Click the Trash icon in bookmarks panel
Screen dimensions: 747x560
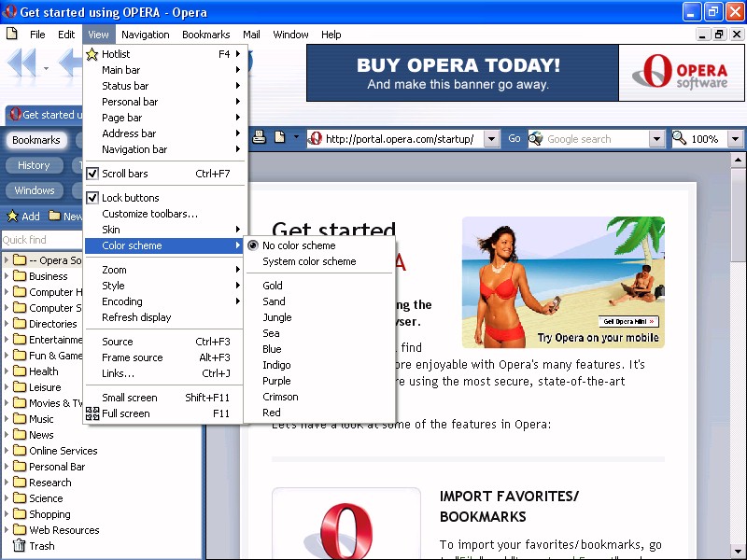click(x=19, y=545)
